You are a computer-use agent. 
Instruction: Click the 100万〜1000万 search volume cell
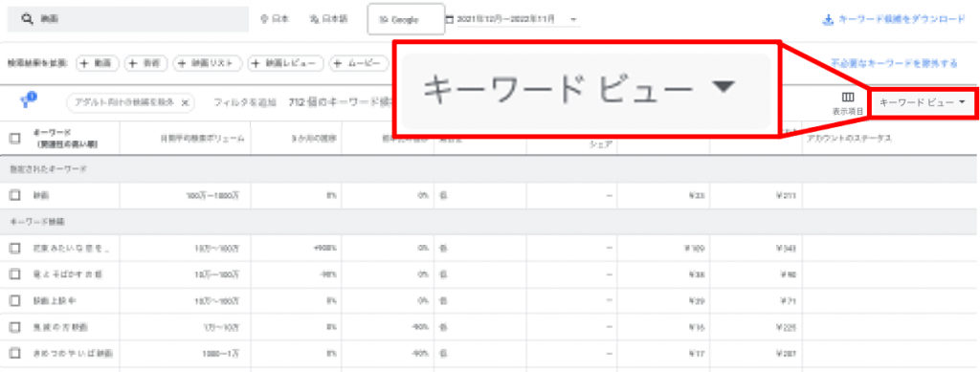pyautogui.click(x=212, y=195)
